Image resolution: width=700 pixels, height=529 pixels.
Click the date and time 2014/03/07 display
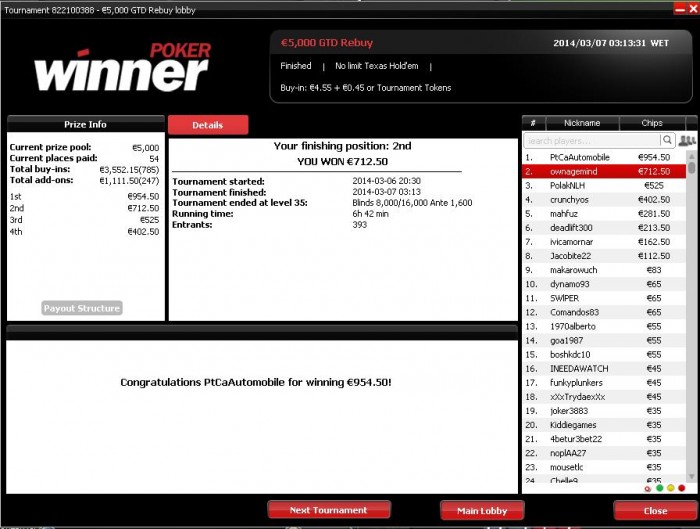(611, 43)
